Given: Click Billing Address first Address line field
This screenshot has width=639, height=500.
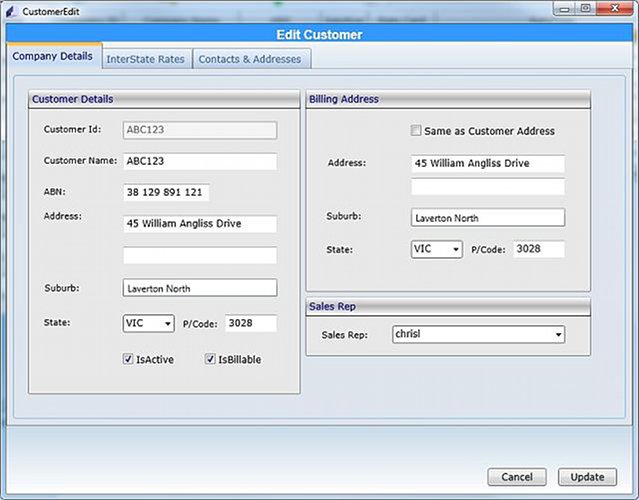Looking at the screenshot, I should (488, 163).
